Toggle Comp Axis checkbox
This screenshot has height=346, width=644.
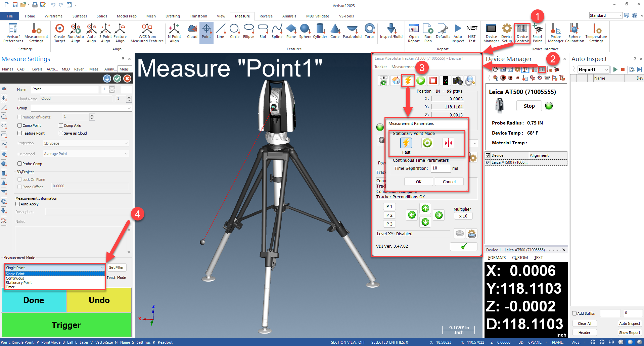61,126
